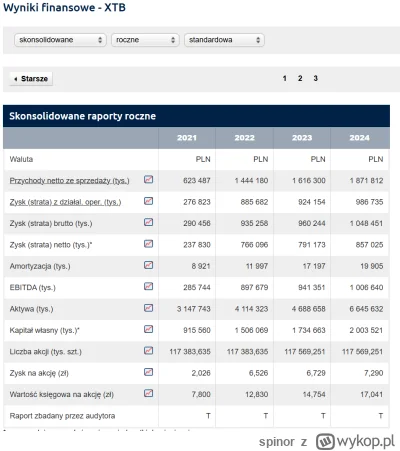This screenshot has height=451, width=400.
Task: Open chart icon for Zysk (strata) z działal. oper.
Action: point(148,201)
